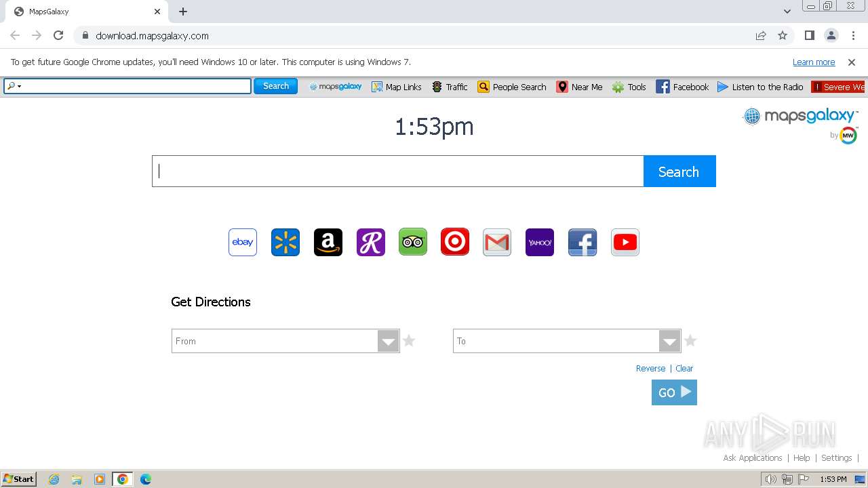
Task: Click the MapsGalaxy logo at top right
Action: [800, 117]
